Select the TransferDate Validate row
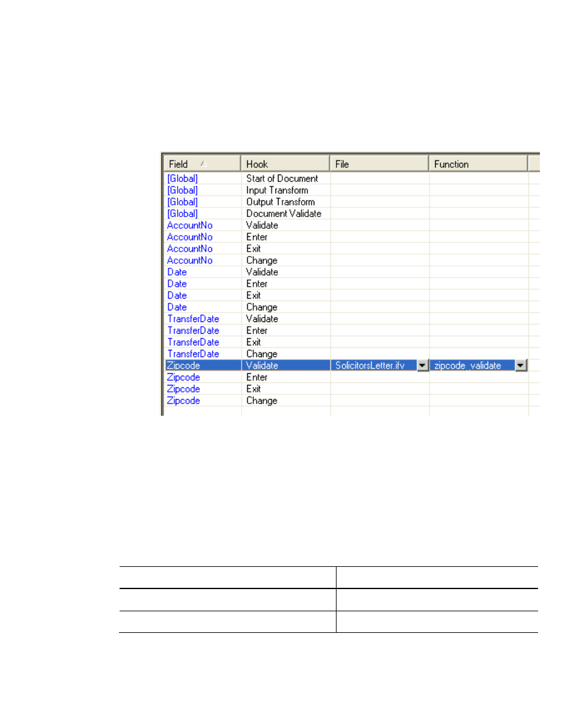Viewport: 588px width, 718px height. coord(351,319)
